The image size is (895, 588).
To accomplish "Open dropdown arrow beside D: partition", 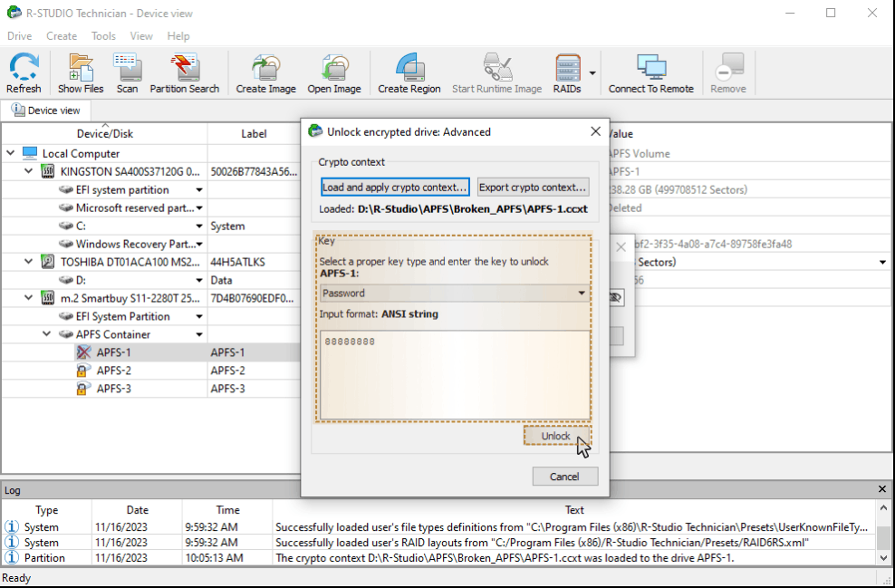I will 199,280.
